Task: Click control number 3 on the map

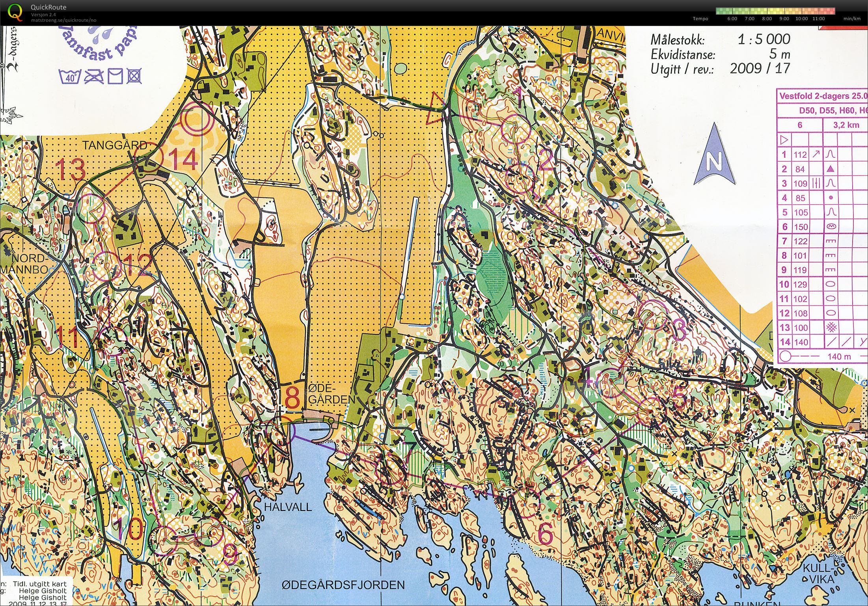Action: click(x=680, y=330)
